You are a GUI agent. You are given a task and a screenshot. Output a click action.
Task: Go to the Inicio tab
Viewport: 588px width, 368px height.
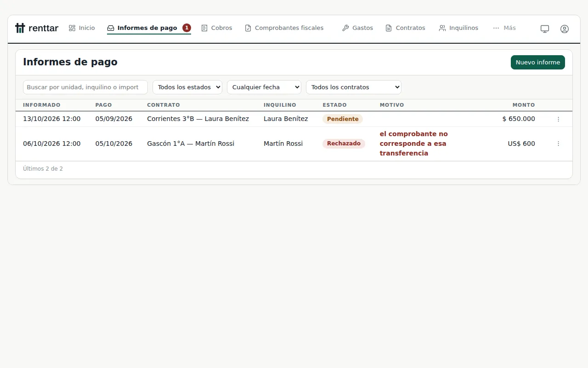coord(82,28)
